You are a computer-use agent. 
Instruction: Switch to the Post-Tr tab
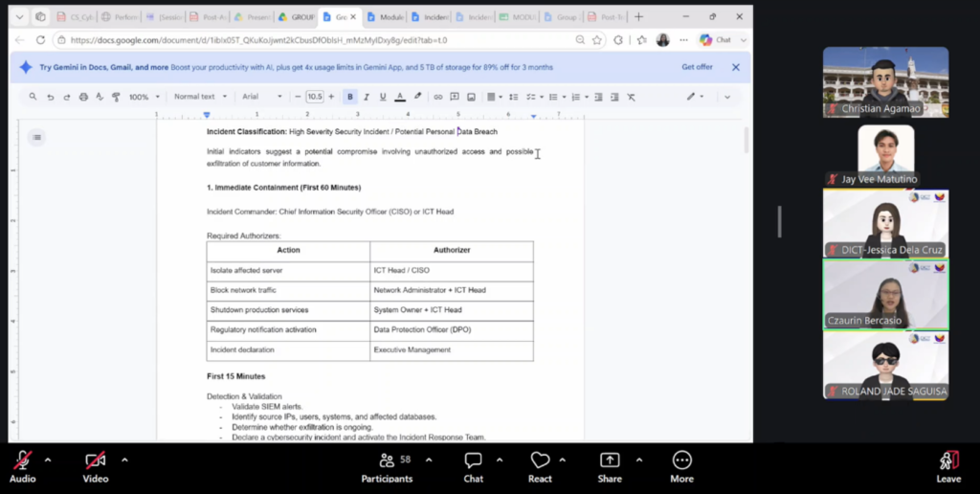[x=605, y=17]
